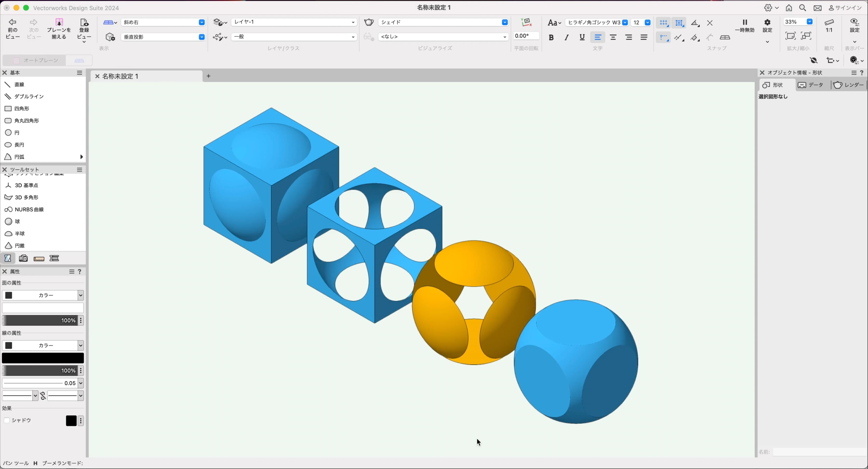Go to previous view with 前のビュー

[x=13, y=29]
